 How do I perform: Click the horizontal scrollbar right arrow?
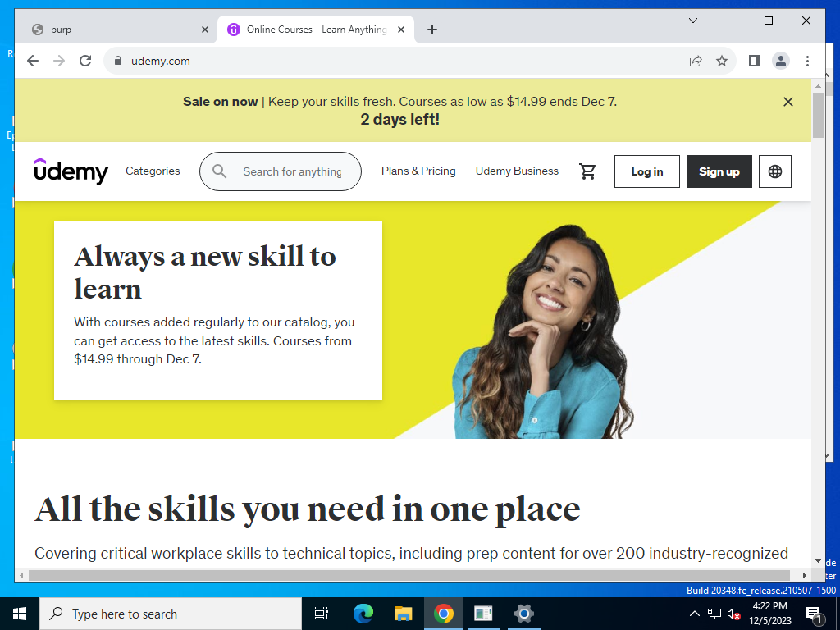click(x=804, y=575)
